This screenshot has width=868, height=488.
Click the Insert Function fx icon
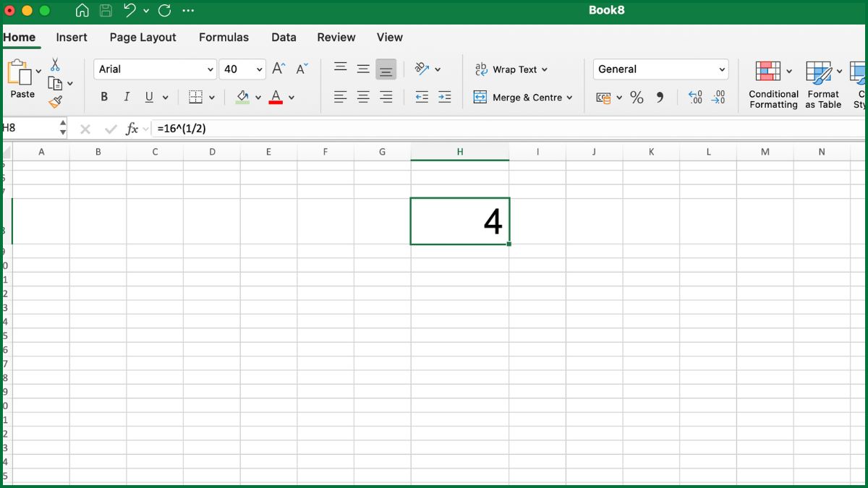pos(132,129)
